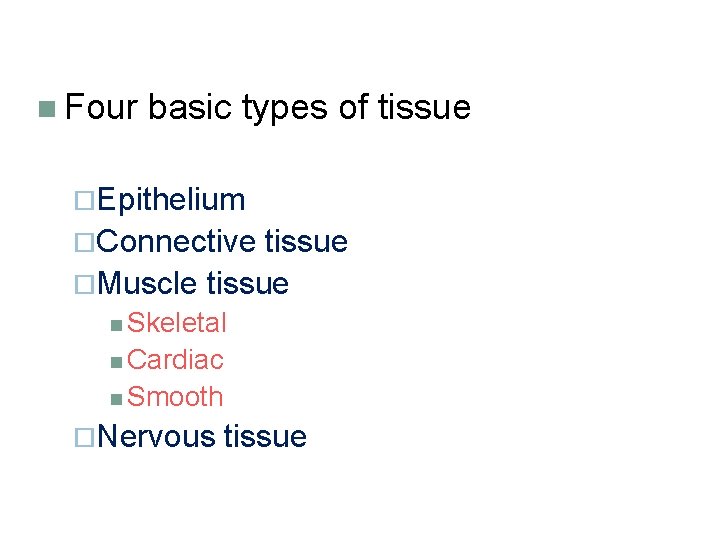Click the Connective tissue line
720x540 pixels.
pos(223,242)
